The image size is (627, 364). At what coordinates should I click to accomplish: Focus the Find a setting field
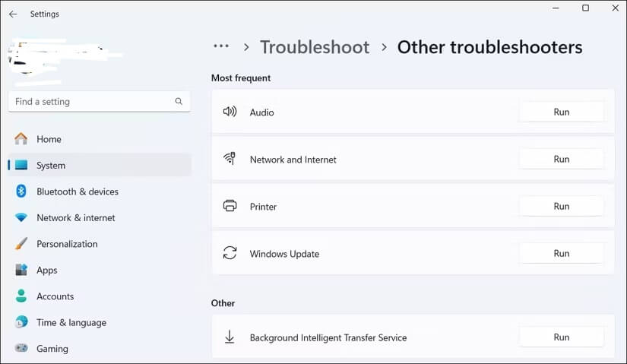(x=99, y=102)
